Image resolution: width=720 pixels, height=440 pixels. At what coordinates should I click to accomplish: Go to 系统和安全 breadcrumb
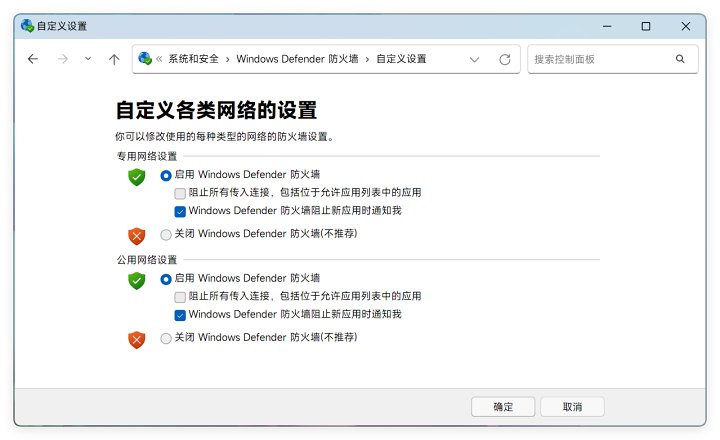(x=193, y=59)
